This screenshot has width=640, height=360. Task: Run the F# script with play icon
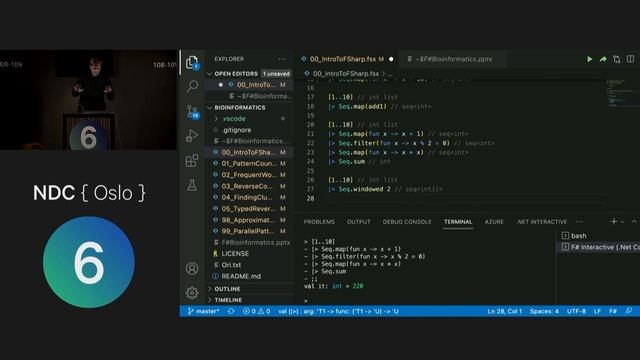589,59
